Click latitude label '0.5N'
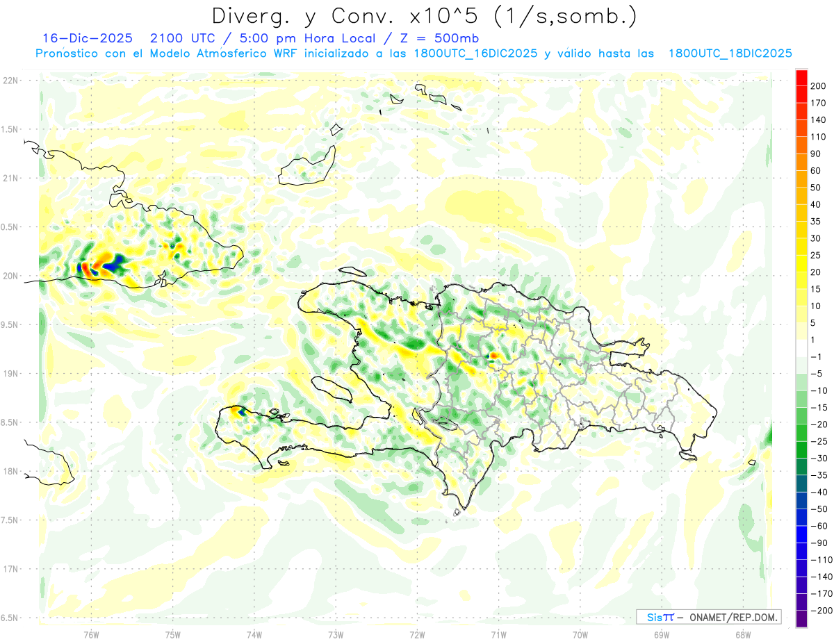834x644 pixels. tap(10, 227)
